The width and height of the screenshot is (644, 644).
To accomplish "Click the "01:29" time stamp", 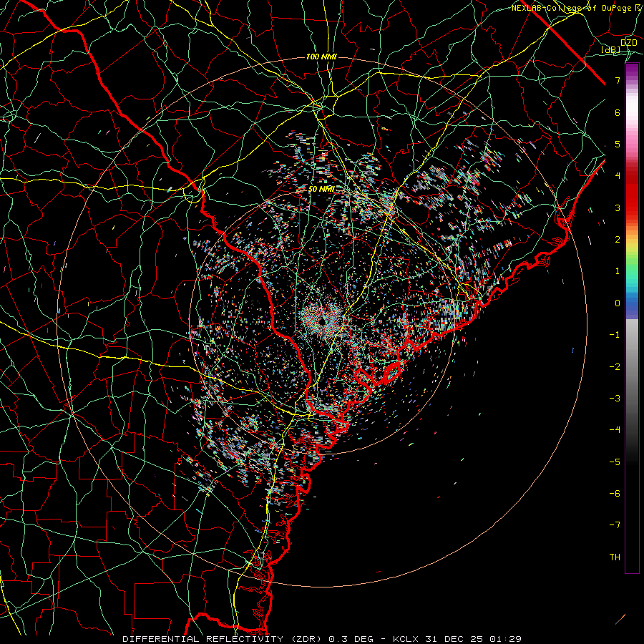I will tap(505, 639).
